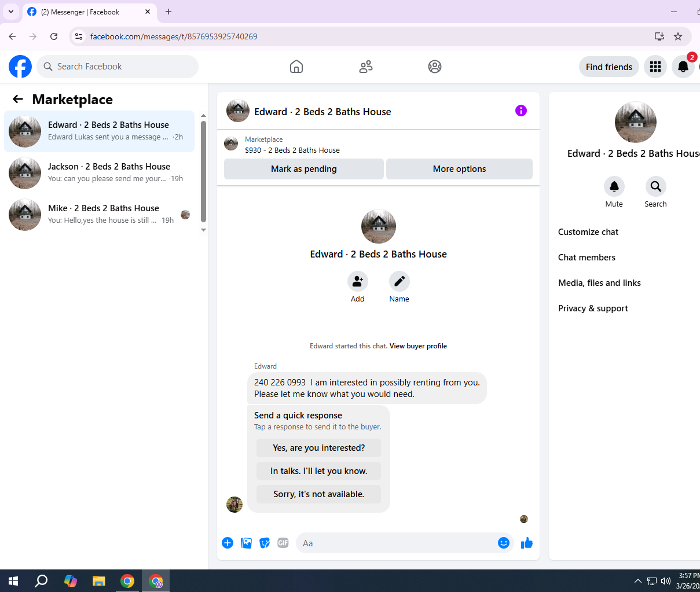Install app icon in address bar
The width and height of the screenshot is (700, 592).
(x=659, y=36)
